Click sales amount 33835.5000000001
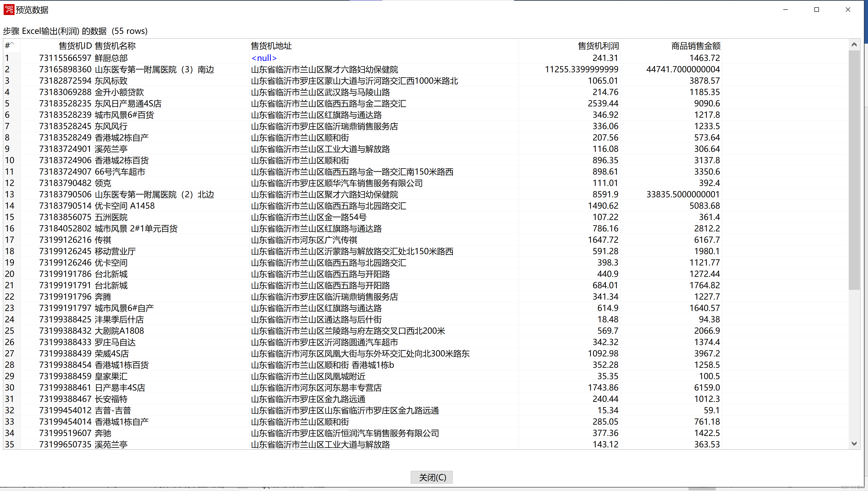This screenshot has height=491, width=868. pyautogui.click(x=683, y=195)
